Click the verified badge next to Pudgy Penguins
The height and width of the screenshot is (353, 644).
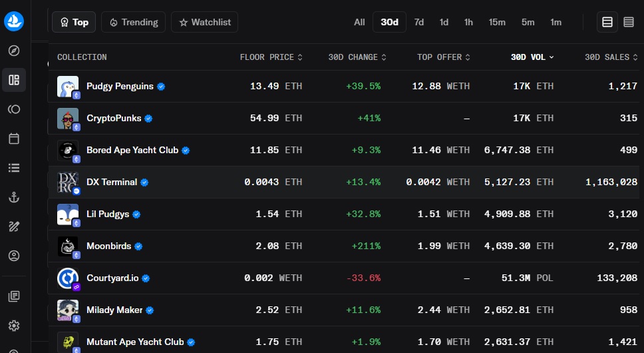pos(161,87)
